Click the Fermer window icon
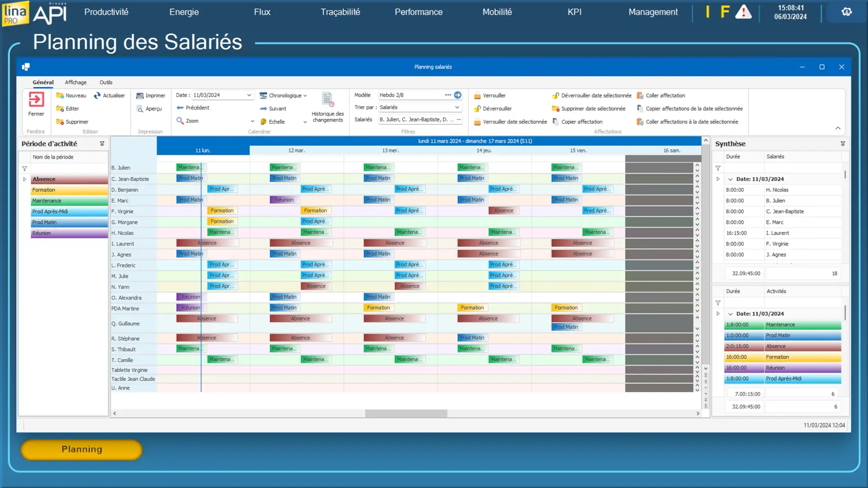868x488 pixels. (x=36, y=100)
